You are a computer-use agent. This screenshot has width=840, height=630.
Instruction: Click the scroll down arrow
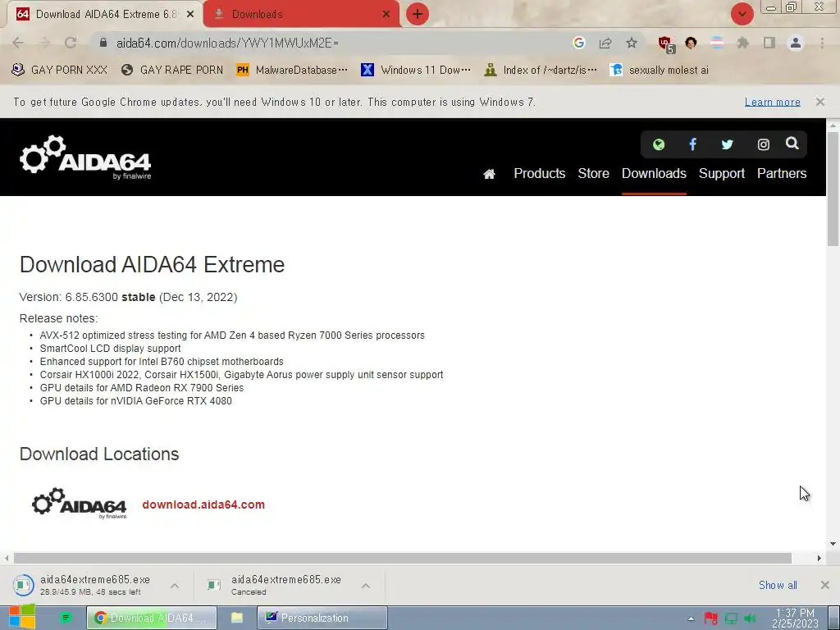[833, 544]
